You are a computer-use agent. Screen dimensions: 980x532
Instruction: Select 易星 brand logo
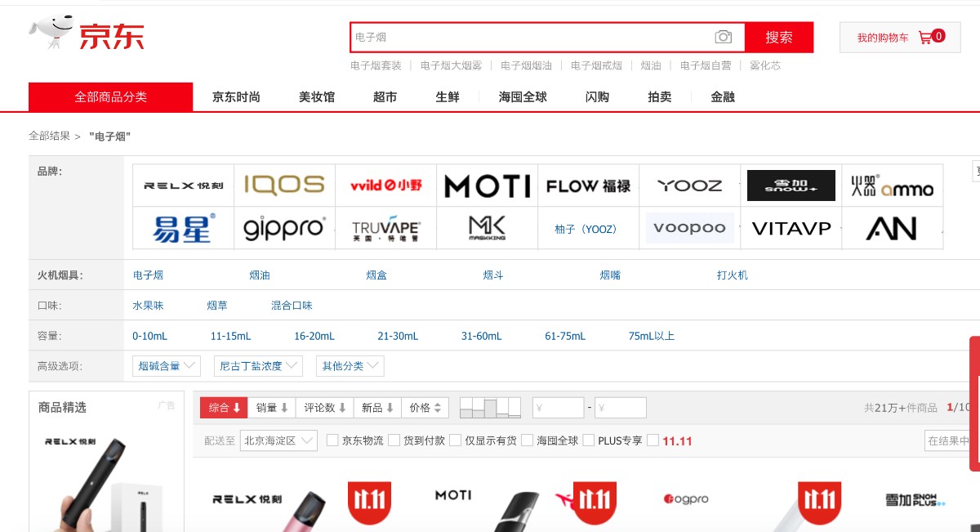click(183, 228)
